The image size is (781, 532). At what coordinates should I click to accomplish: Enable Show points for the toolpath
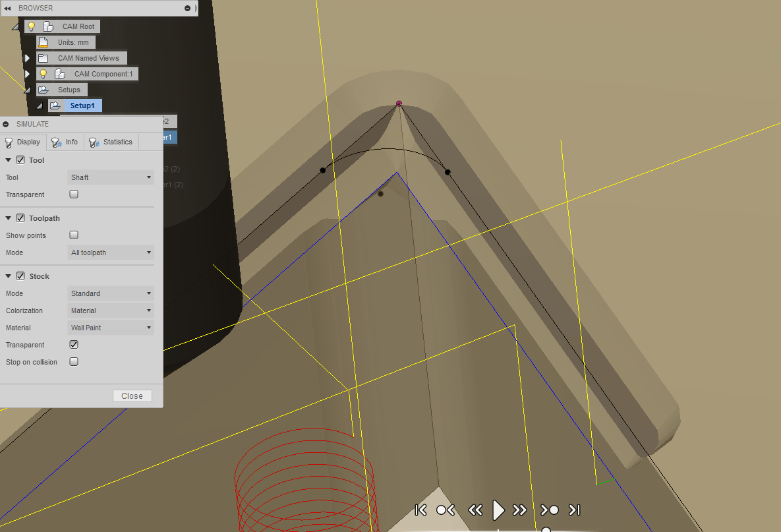tap(73, 235)
